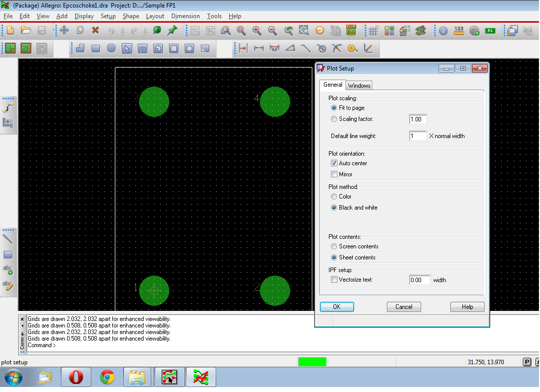This screenshot has height=392, width=540.
Task: Open the Dimension menu
Action: click(185, 16)
